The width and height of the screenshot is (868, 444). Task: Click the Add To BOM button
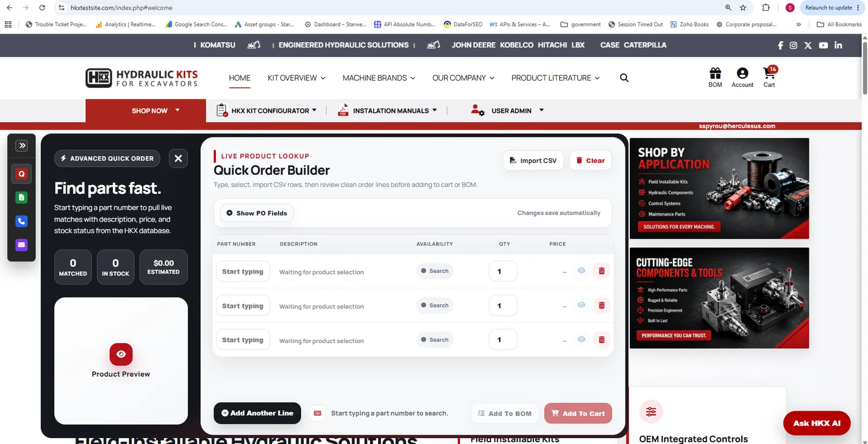505,414
